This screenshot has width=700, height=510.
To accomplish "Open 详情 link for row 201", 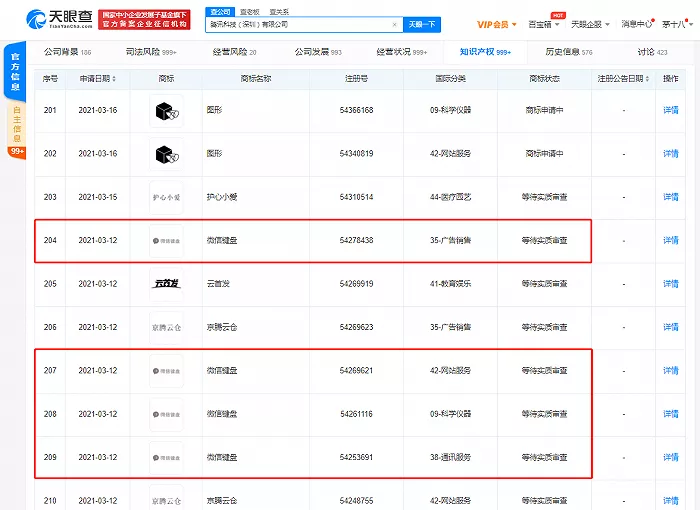I will (671, 110).
